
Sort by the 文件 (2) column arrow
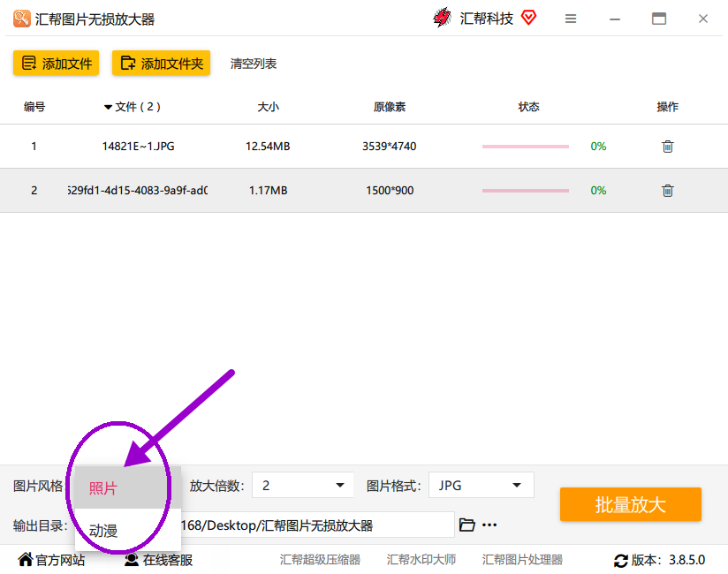click(108, 107)
